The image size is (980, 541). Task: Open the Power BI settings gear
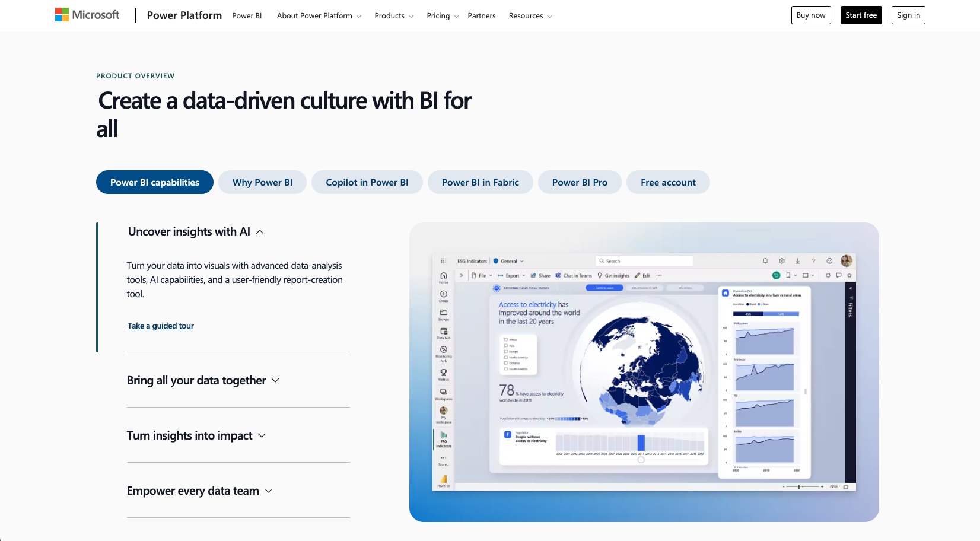(782, 261)
